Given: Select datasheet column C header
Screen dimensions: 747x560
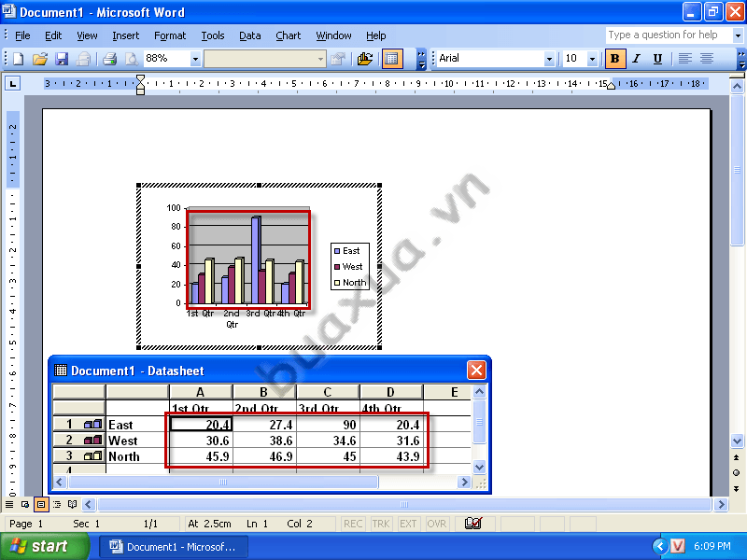Looking at the screenshot, I should [x=328, y=392].
